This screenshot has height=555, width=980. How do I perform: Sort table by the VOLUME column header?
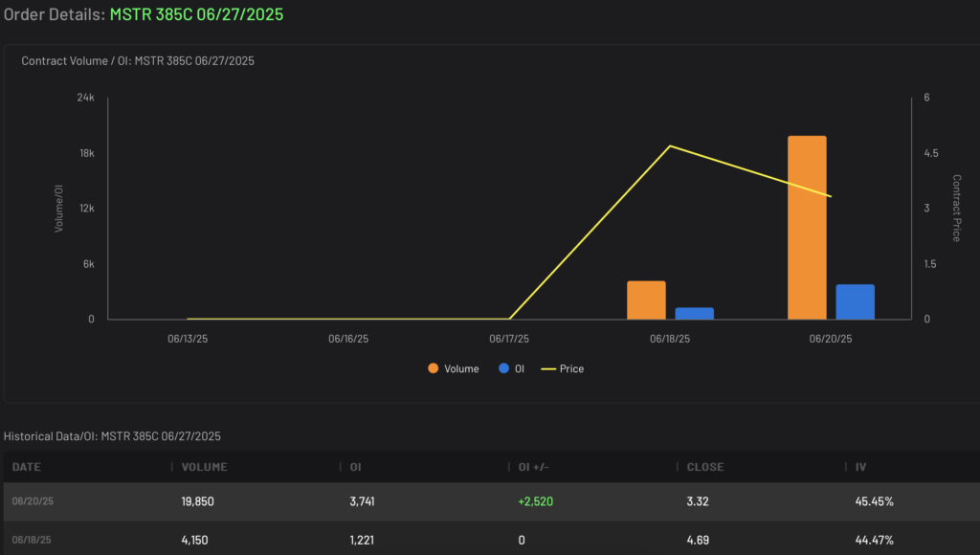tap(205, 467)
